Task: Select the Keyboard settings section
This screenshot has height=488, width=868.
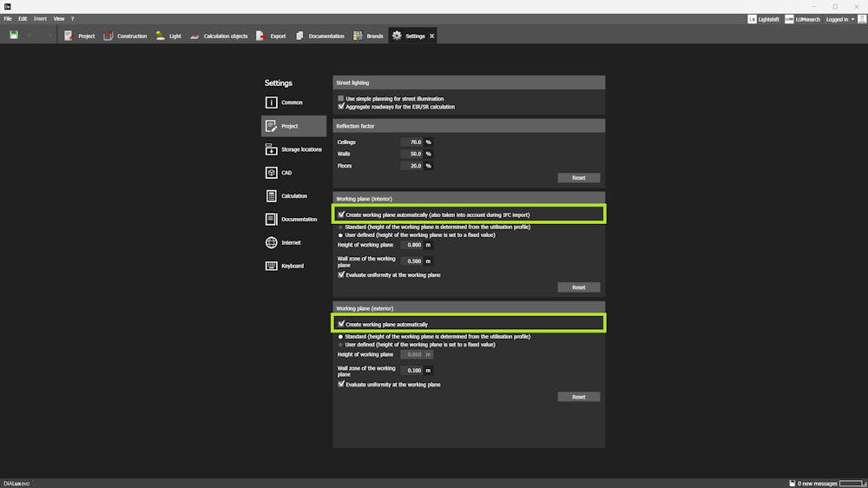Action: pyautogui.click(x=293, y=266)
